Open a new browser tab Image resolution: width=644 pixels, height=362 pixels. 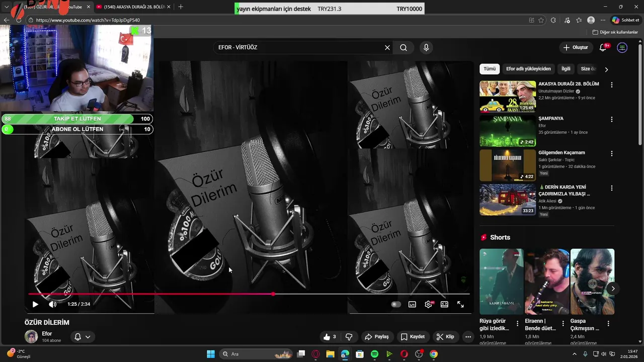click(181, 7)
